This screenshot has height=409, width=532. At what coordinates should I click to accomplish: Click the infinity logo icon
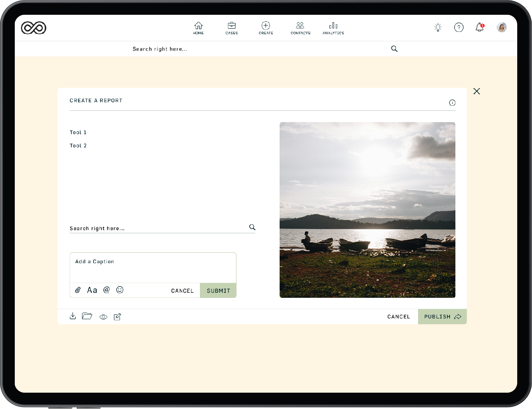(x=33, y=28)
